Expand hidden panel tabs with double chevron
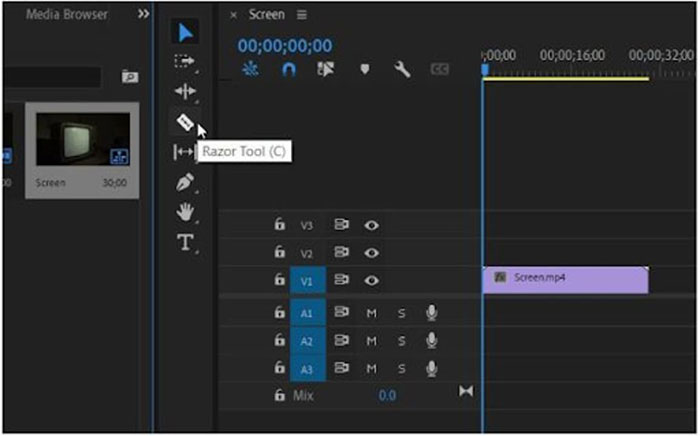 (x=143, y=14)
